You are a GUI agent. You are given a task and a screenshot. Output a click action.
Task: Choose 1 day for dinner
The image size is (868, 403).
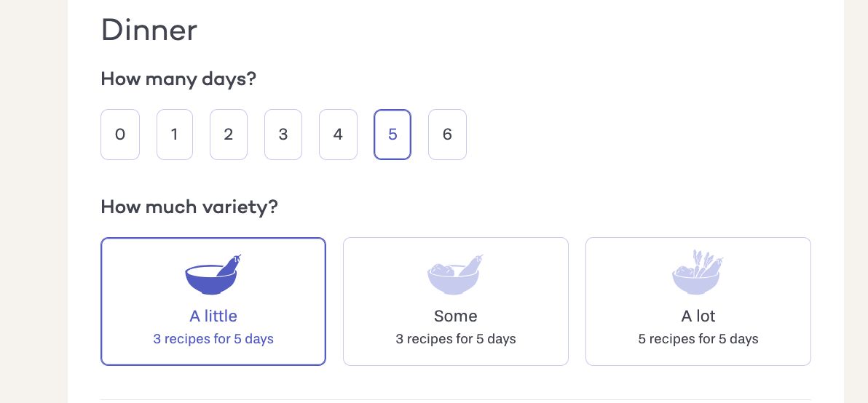175,135
